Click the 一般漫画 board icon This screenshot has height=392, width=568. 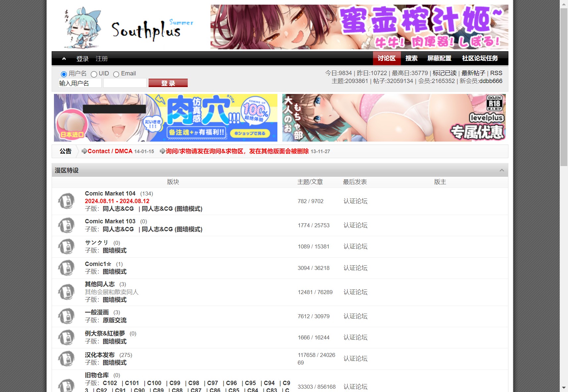[x=67, y=316]
